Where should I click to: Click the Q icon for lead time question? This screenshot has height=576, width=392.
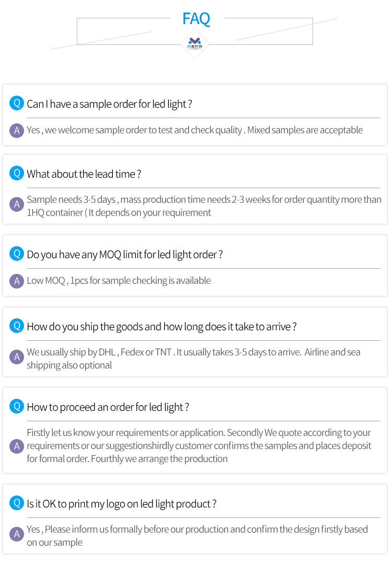pos(17,172)
